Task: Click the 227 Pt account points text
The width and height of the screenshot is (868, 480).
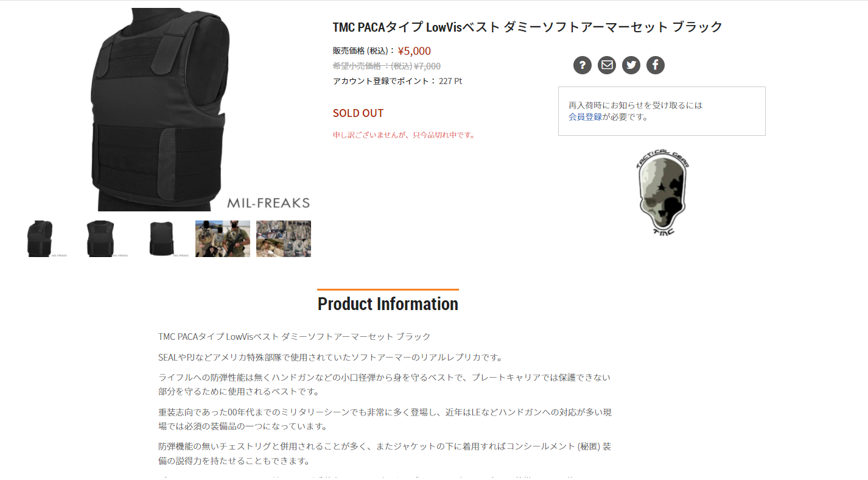Action: tap(450, 81)
